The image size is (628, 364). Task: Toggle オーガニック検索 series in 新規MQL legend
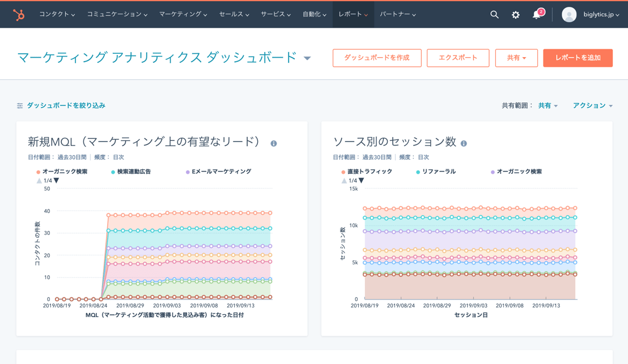click(62, 172)
